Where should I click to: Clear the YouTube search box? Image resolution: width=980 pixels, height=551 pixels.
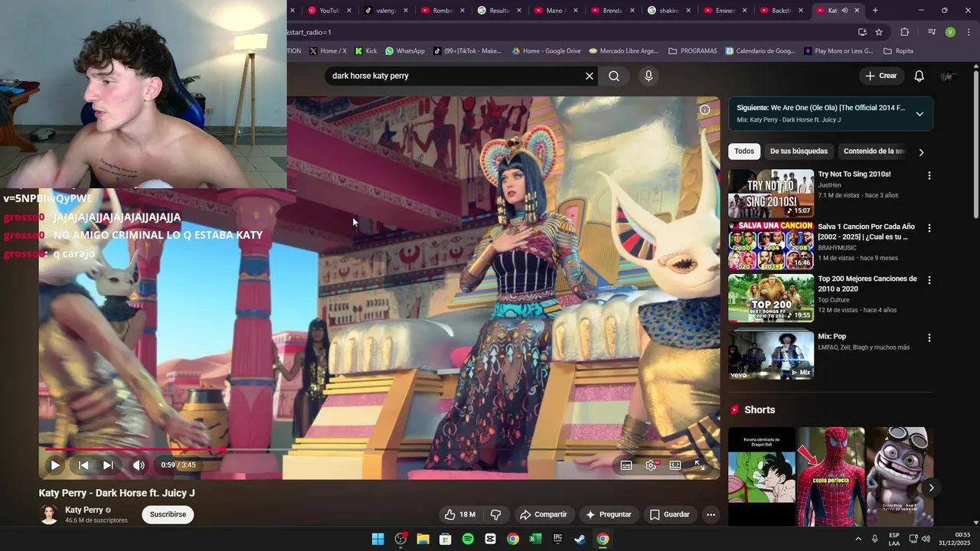pos(590,76)
